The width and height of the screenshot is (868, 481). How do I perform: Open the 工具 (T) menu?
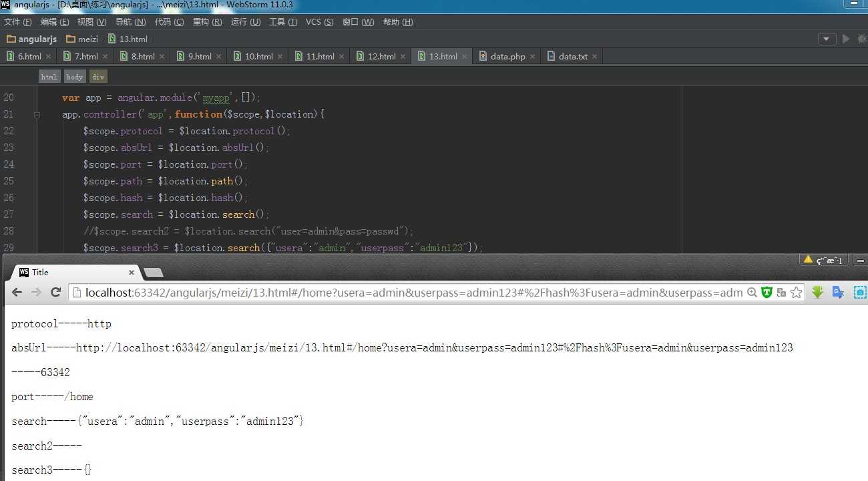click(x=284, y=22)
